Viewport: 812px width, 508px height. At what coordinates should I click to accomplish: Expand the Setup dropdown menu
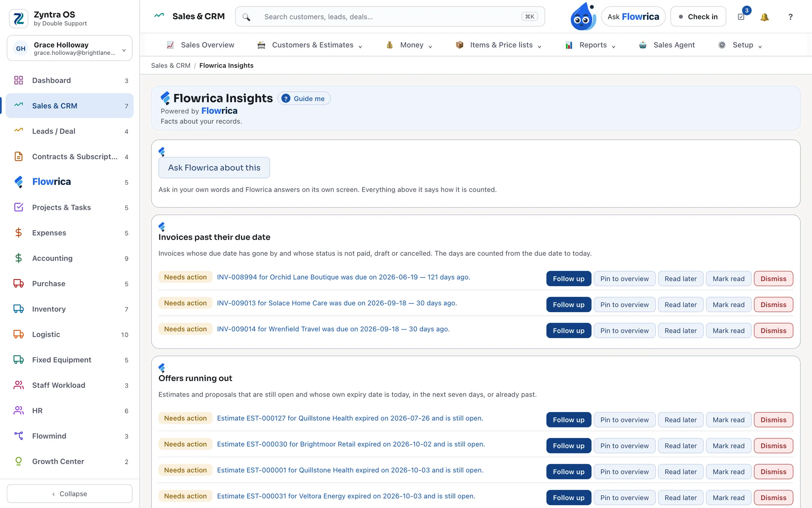click(x=740, y=45)
